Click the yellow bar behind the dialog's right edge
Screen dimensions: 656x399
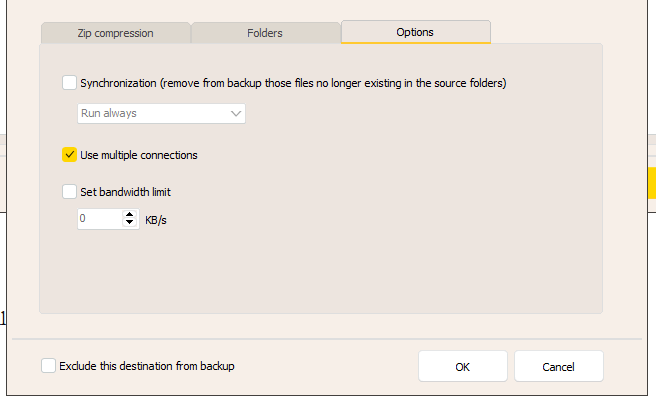click(652, 183)
